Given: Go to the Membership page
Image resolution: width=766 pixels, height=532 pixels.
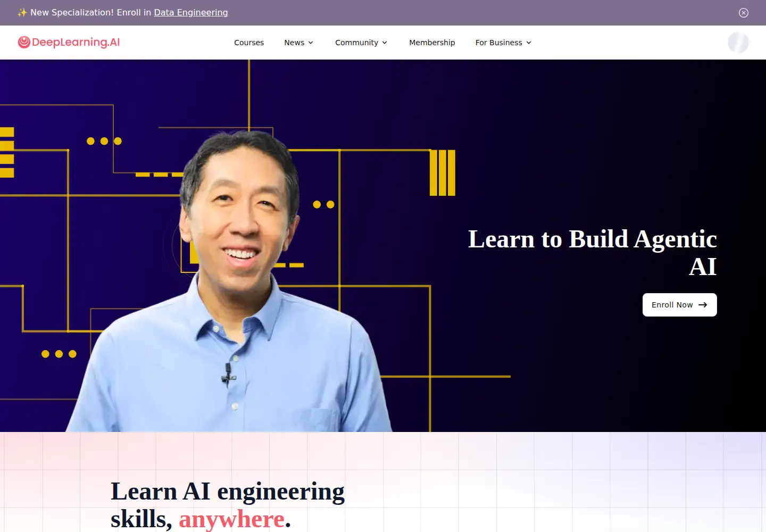Looking at the screenshot, I should [432, 43].
